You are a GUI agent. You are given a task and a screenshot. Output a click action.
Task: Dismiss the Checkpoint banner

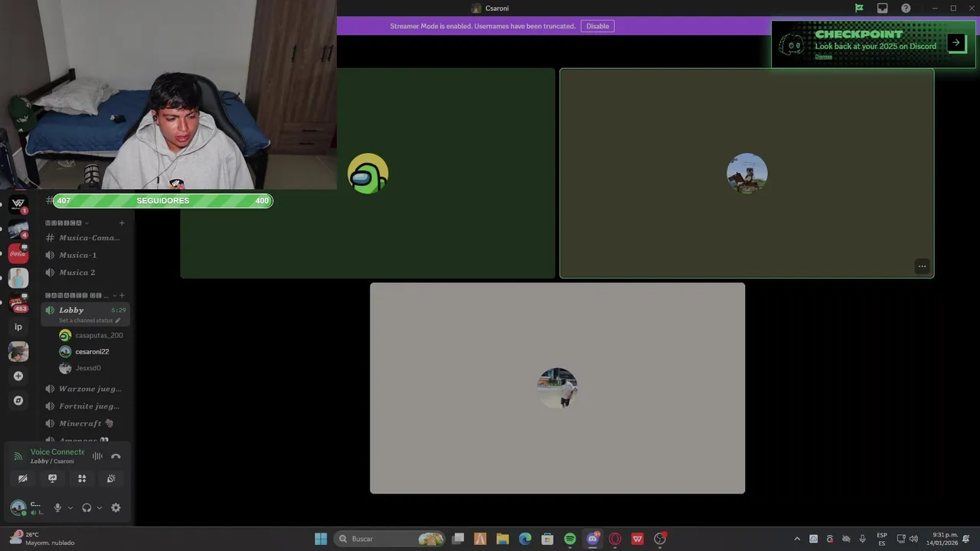click(823, 57)
